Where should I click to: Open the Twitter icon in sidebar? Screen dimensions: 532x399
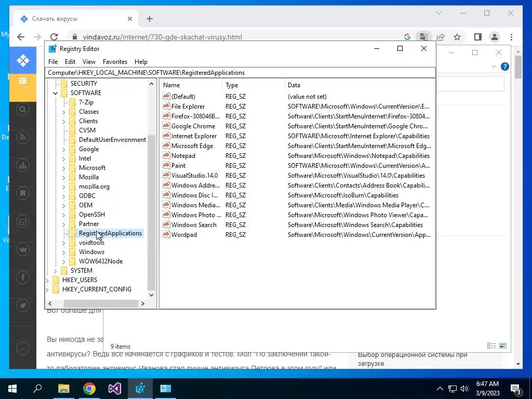click(x=23, y=305)
